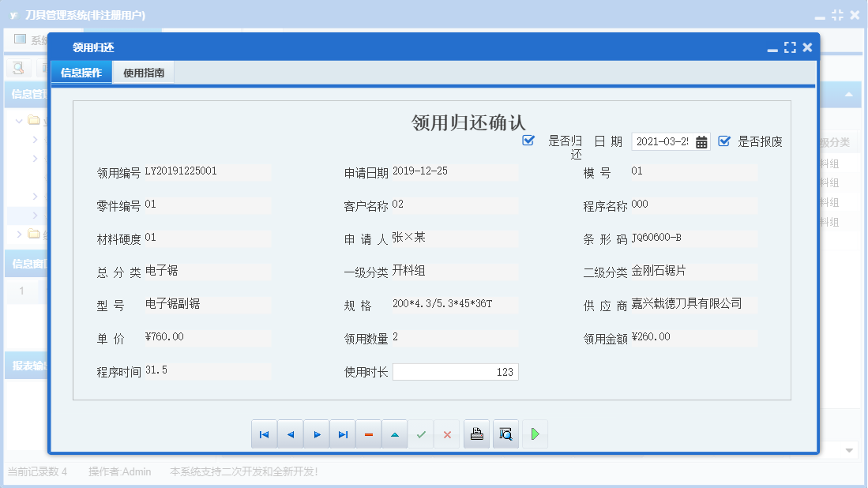The image size is (868, 488).
Task: Minimize the main 刀具管理系统 window
Action: click(x=820, y=17)
